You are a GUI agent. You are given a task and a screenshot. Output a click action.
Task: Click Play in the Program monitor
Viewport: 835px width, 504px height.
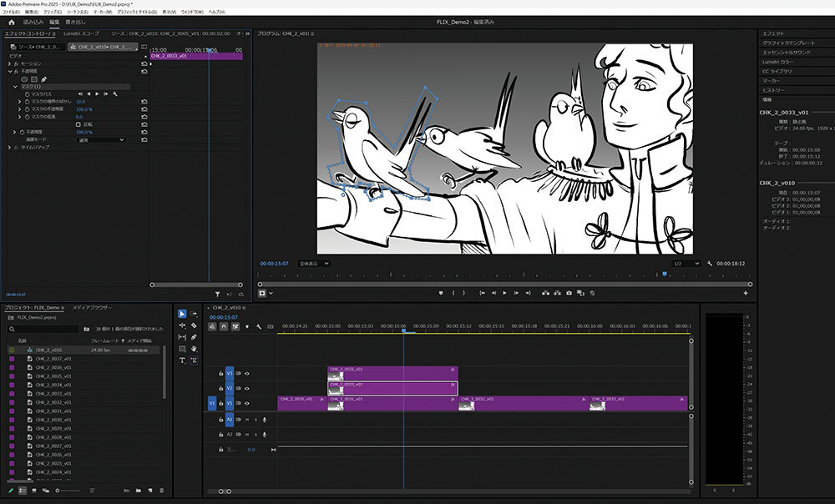505,293
